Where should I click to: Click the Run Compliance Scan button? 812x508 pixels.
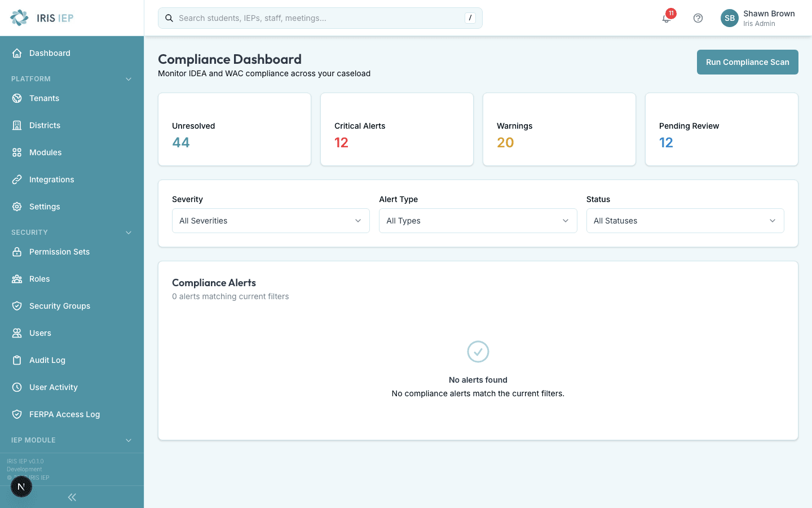pyautogui.click(x=747, y=62)
